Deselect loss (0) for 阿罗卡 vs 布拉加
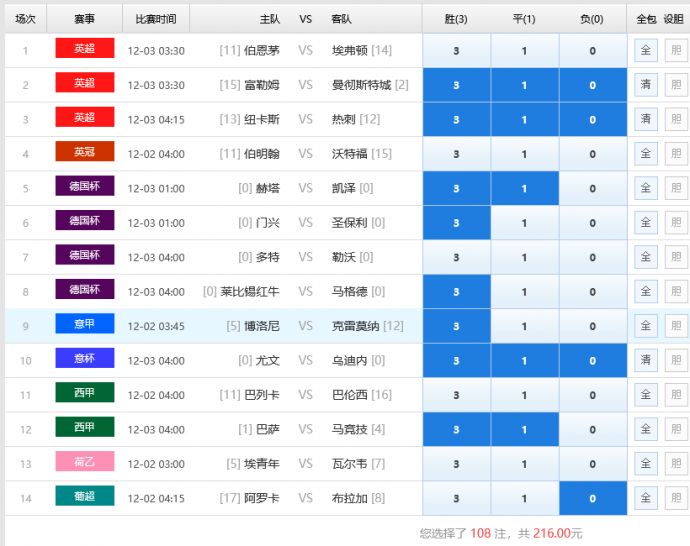Viewport: 690px width, 546px height. pyautogui.click(x=592, y=498)
